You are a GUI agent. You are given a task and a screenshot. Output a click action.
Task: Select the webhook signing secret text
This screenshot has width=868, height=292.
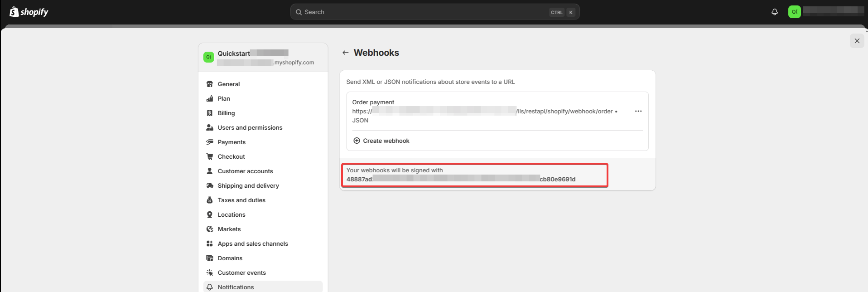tap(461, 179)
